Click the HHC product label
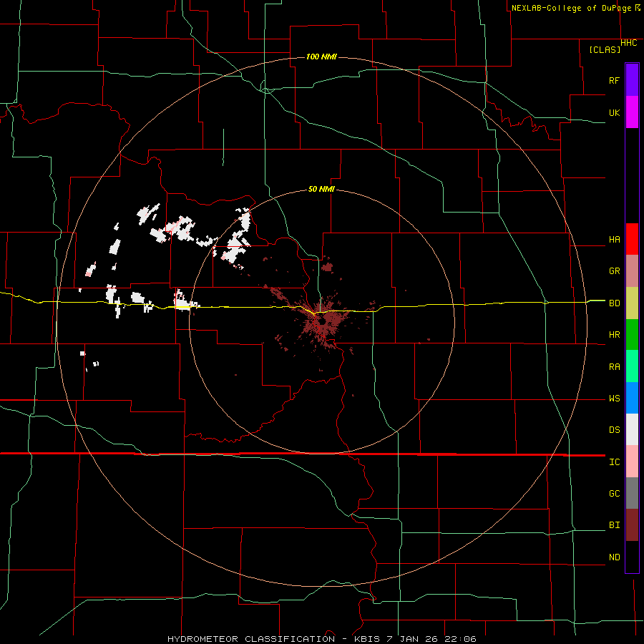The width and height of the screenshot is (644, 644). point(629,43)
